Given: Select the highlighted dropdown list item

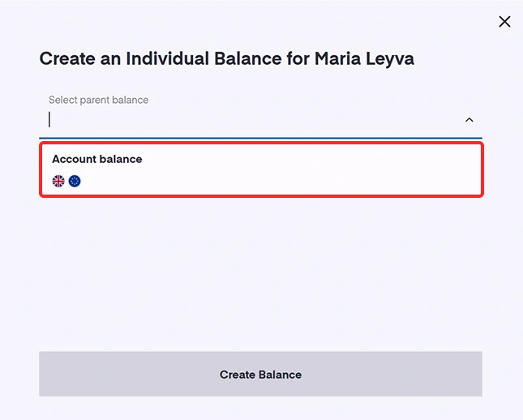Looking at the screenshot, I should click(x=260, y=169).
